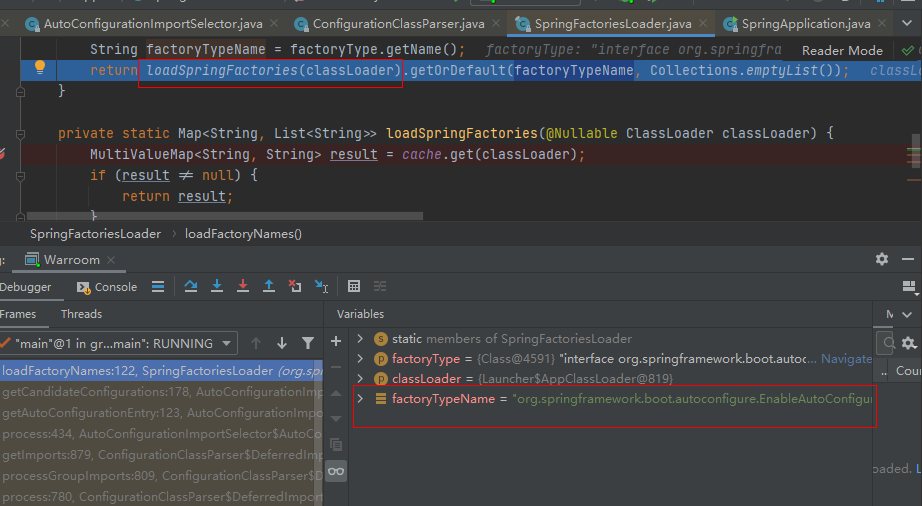The image size is (922, 506).
Task: Click the editor horizontal scrollbar
Action: (x=225, y=216)
